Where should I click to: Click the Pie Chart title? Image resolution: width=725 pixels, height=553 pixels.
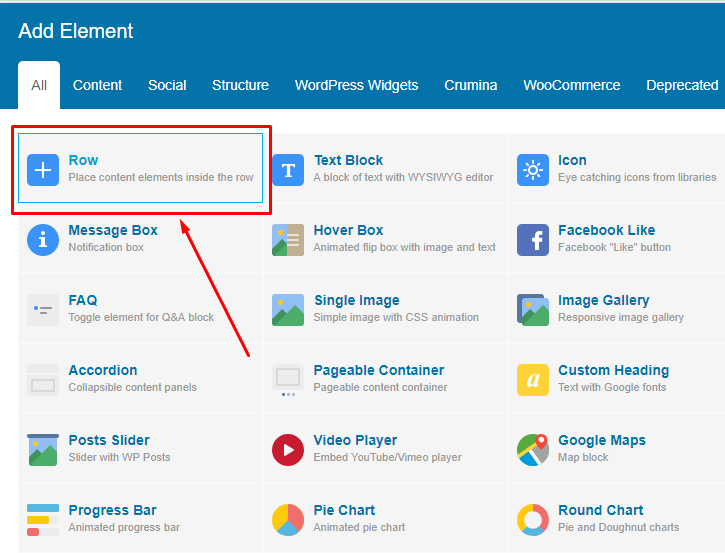344,510
